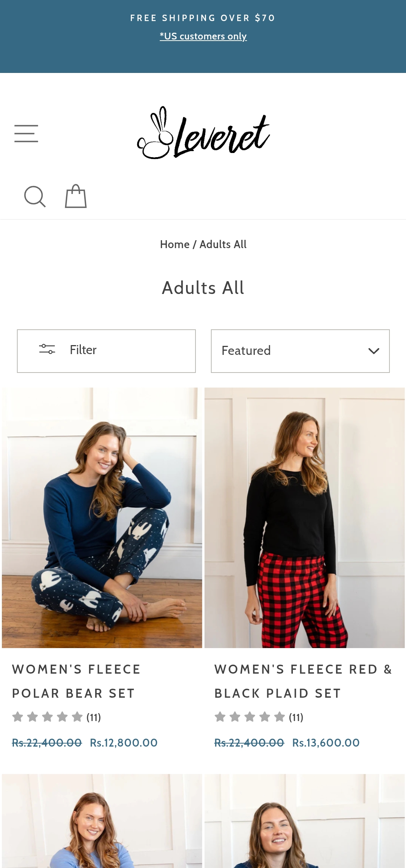
Task: Open the shopping bag cart
Action: [76, 196]
